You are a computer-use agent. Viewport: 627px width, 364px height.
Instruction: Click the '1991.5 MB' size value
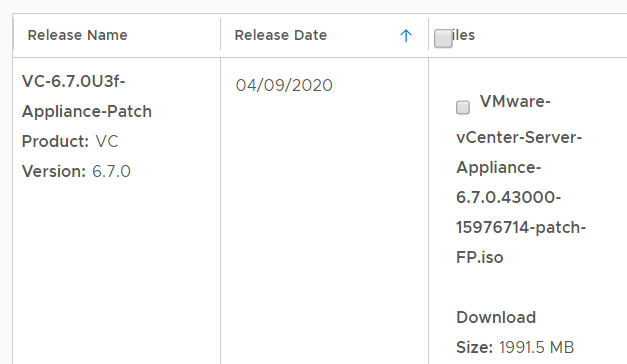537,347
